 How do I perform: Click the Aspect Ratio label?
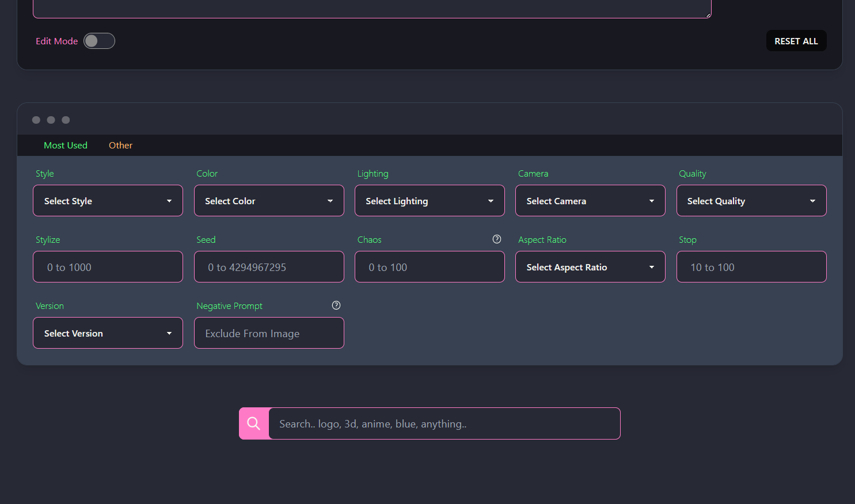542,240
